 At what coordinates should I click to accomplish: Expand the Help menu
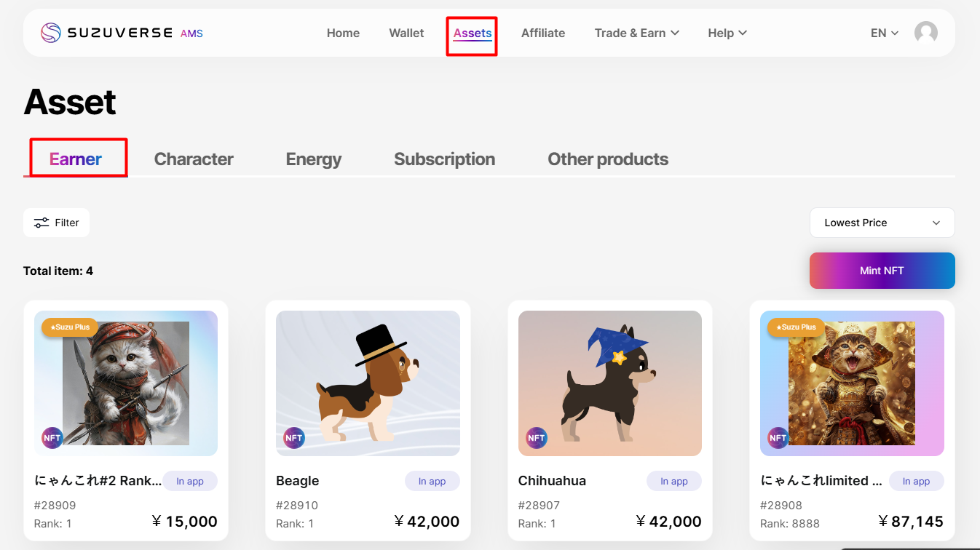coord(727,33)
